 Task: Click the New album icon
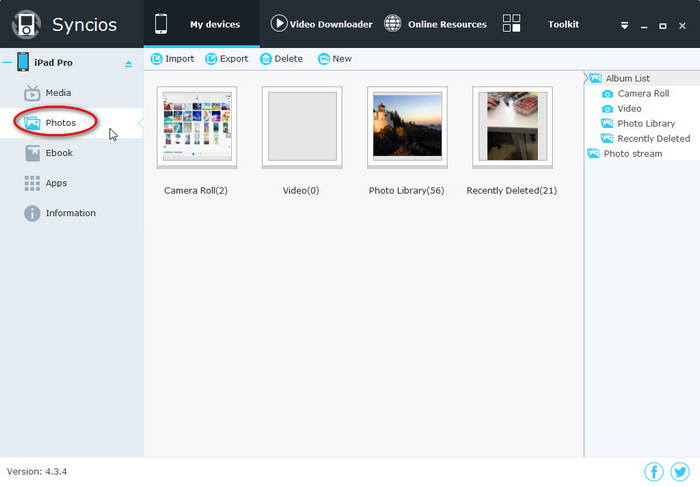tap(324, 59)
